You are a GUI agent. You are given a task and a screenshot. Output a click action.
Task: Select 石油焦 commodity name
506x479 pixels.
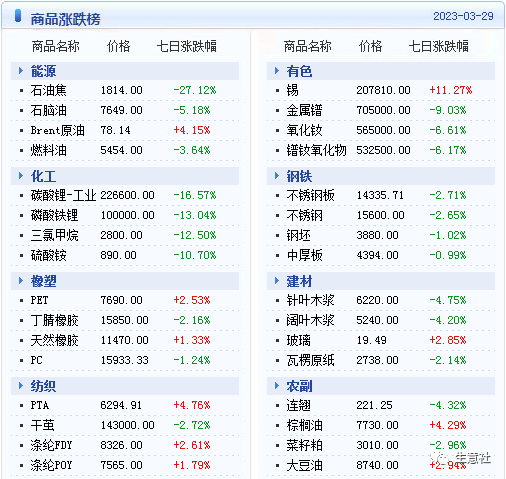tap(48, 90)
